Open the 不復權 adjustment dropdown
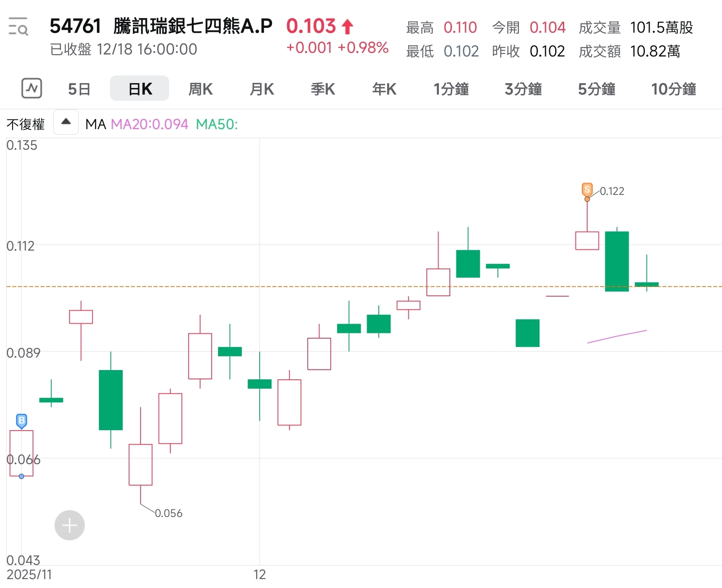The width and height of the screenshot is (722, 588). click(x=25, y=124)
